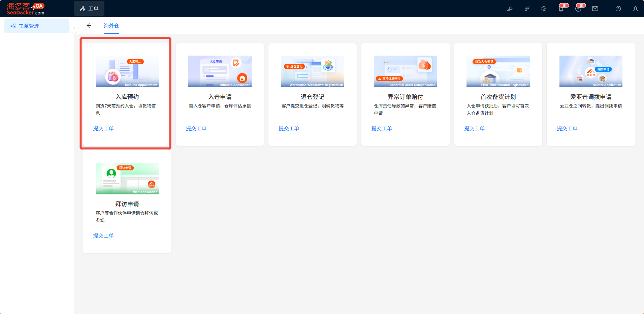This screenshot has width=644, height=314.
Task: Select the 工单 module in top navigation
Action: 89,8
